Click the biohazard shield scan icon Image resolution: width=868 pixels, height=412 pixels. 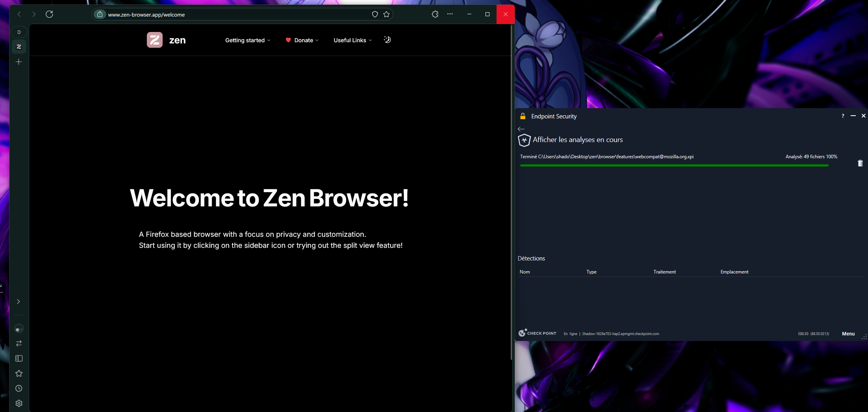pyautogui.click(x=524, y=140)
